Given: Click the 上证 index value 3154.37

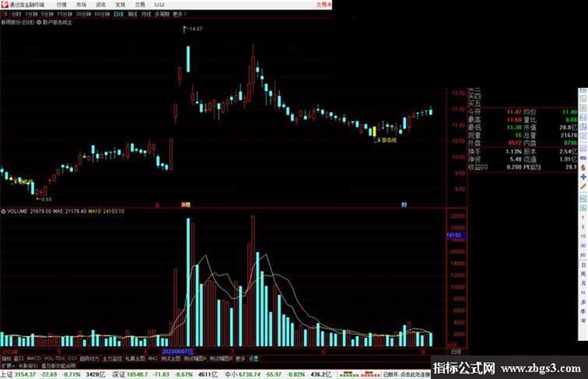Looking at the screenshot, I should coord(25,375).
